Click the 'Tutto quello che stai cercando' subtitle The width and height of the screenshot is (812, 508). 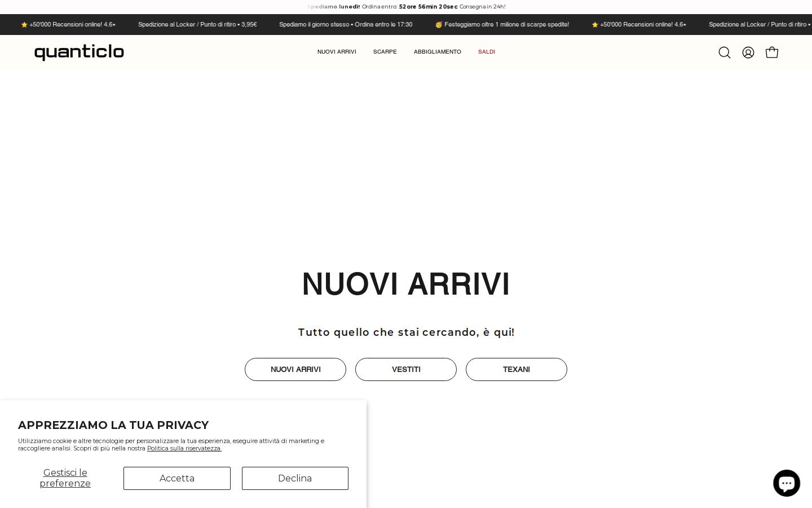[x=406, y=332]
